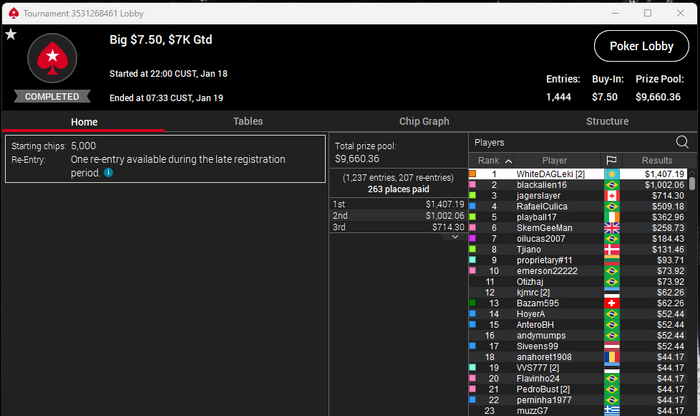700x416 pixels.
Task: Sort by Results column header
Action: 657,160
